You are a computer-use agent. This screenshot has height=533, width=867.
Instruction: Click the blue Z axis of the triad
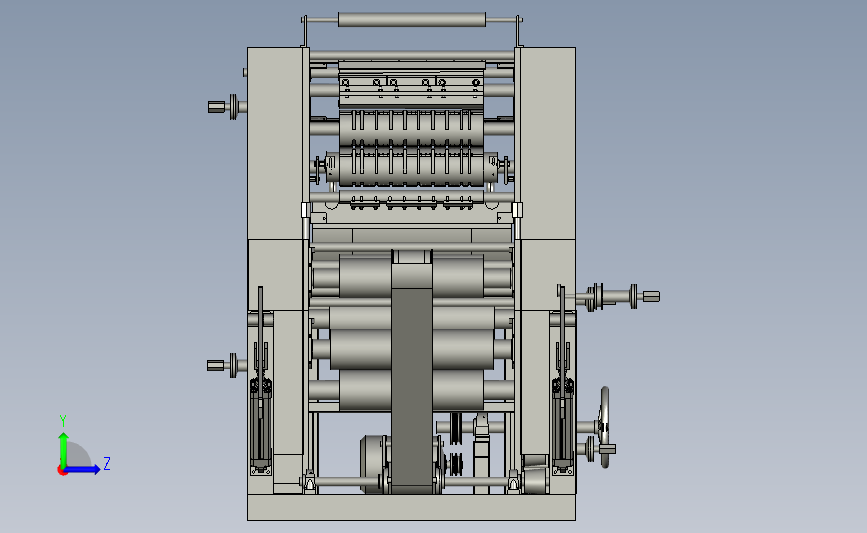(83, 470)
